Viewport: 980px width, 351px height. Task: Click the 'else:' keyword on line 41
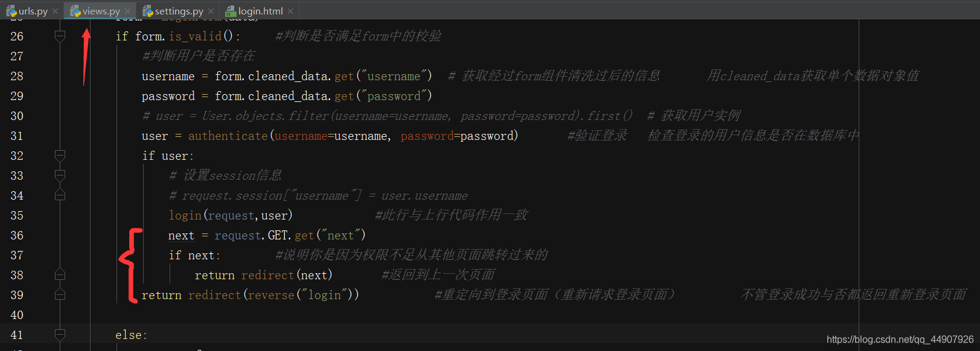tap(132, 335)
